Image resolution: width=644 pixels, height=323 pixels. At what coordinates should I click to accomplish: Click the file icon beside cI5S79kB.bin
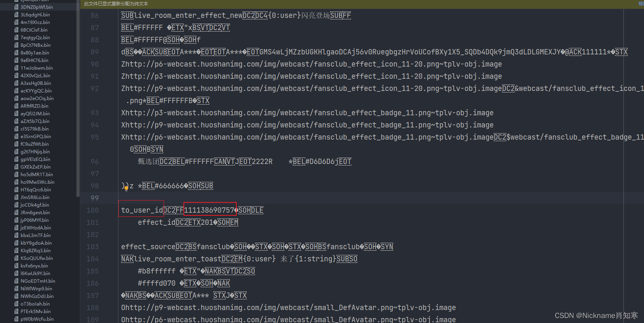(x=16, y=129)
